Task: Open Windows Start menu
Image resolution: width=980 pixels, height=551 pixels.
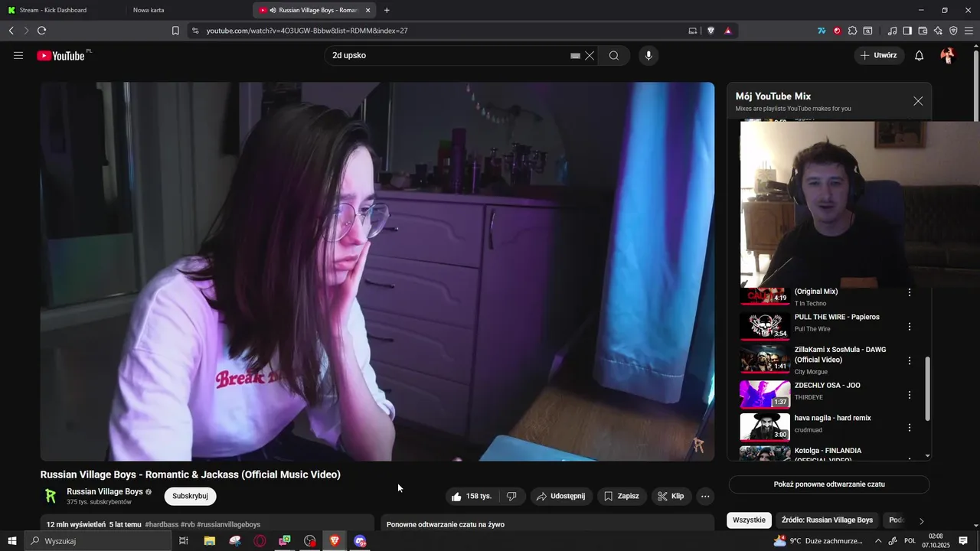Action: [11, 541]
